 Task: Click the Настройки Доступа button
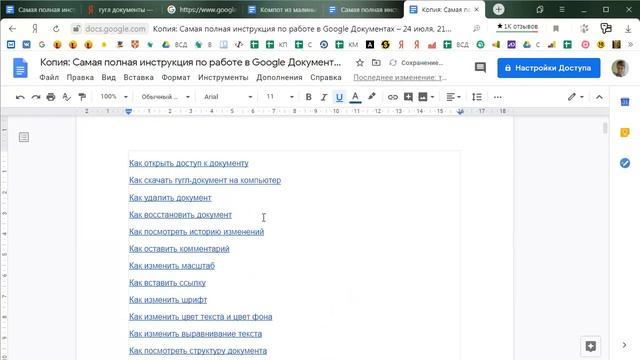(x=549, y=68)
